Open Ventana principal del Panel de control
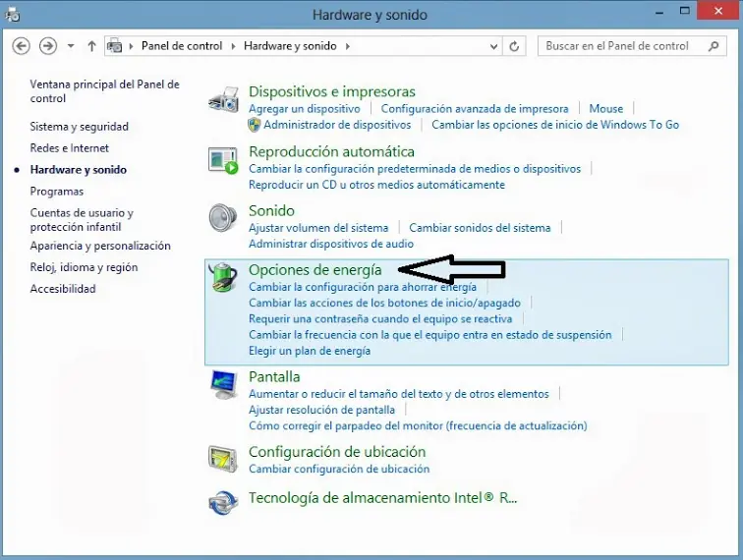 click(105, 91)
